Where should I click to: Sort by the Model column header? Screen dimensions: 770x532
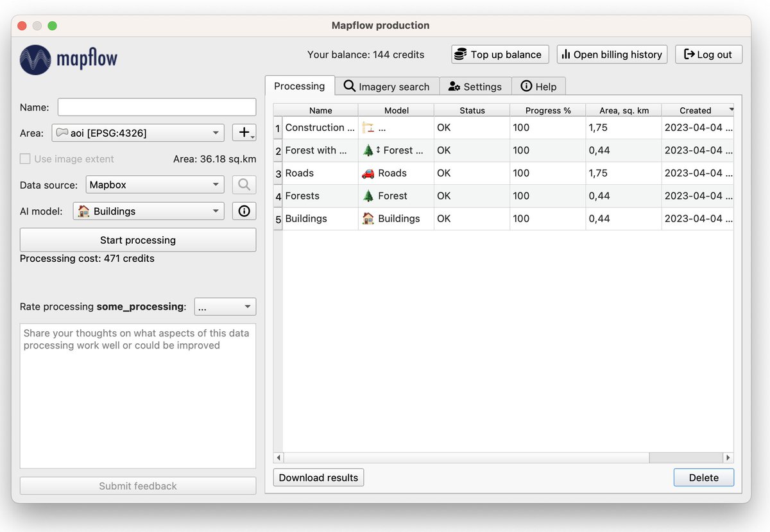tap(397, 110)
